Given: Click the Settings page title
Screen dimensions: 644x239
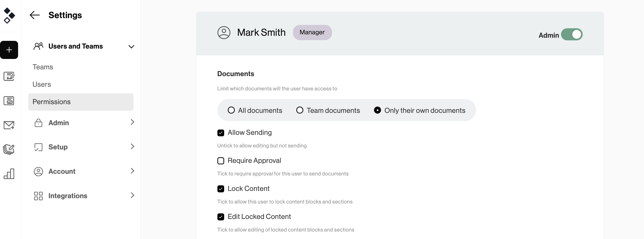Looking at the screenshot, I should pyautogui.click(x=65, y=15).
